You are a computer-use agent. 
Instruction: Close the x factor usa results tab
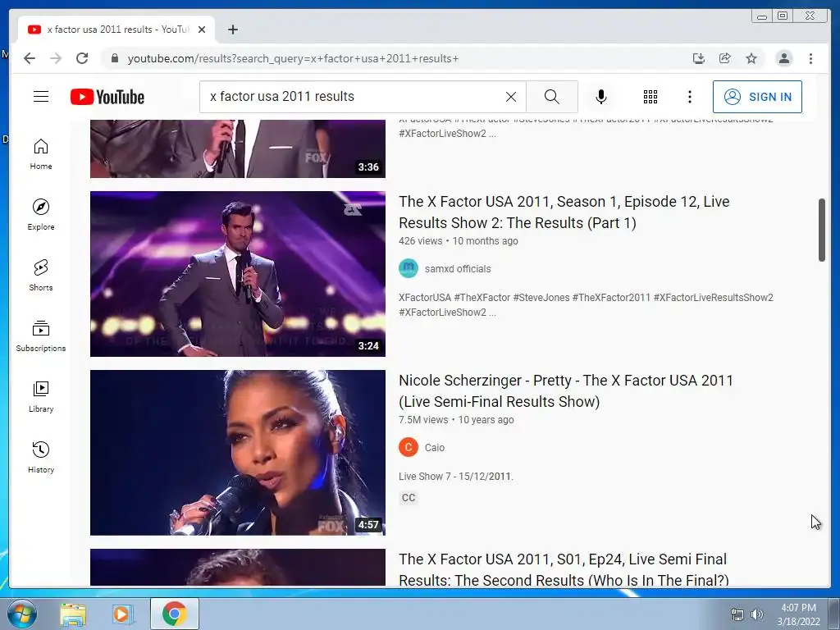pyautogui.click(x=202, y=30)
